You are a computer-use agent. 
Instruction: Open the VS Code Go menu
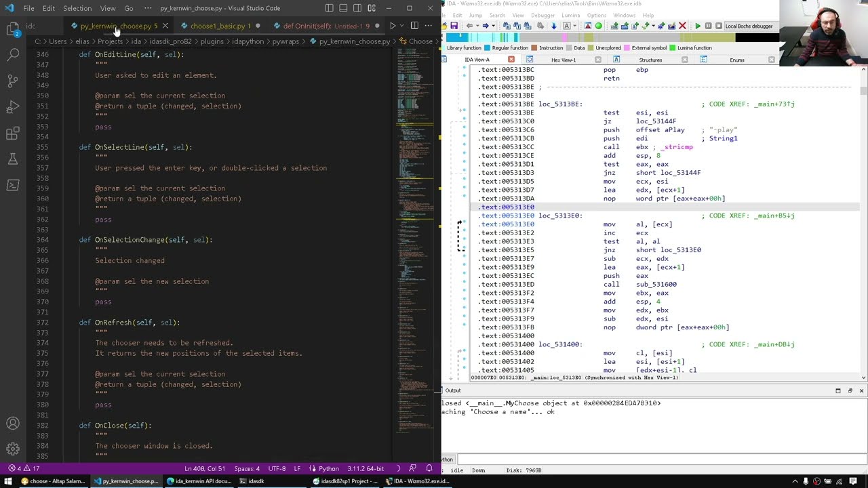click(x=129, y=8)
